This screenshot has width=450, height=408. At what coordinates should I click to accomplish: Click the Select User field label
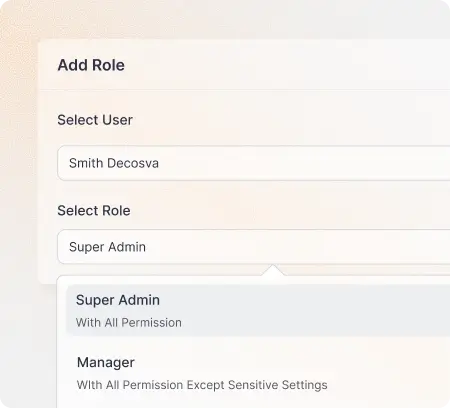pyautogui.click(x=95, y=120)
